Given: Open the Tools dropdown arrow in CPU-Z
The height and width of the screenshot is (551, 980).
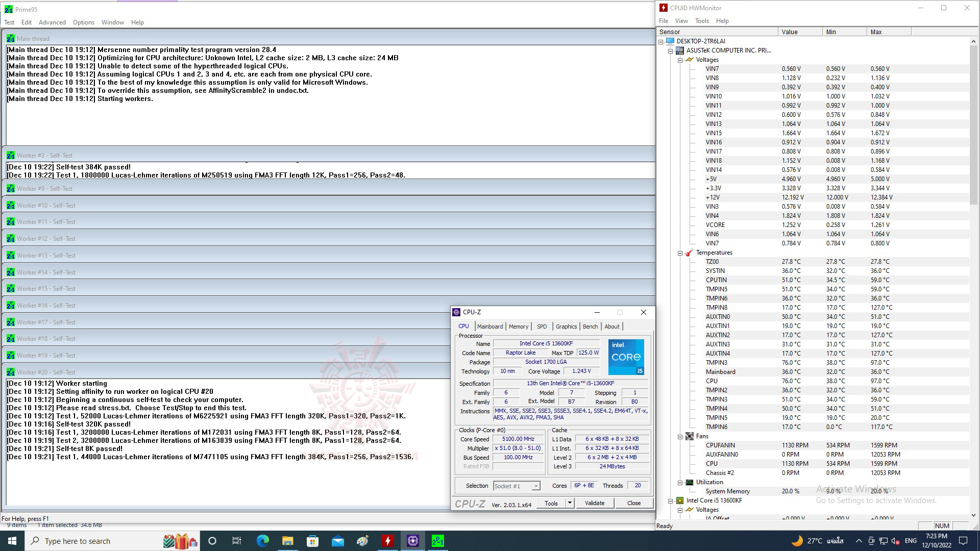Looking at the screenshot, I should pyautogui.click(x=570, y=503).
